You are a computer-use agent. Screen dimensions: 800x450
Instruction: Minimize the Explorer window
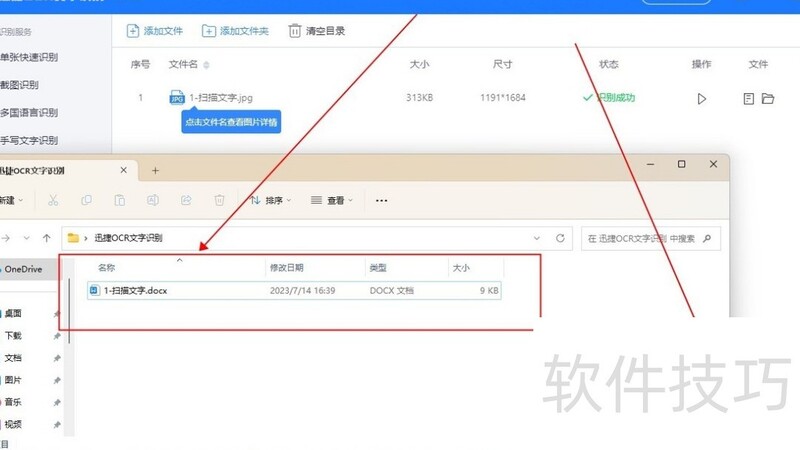[651, 164]
